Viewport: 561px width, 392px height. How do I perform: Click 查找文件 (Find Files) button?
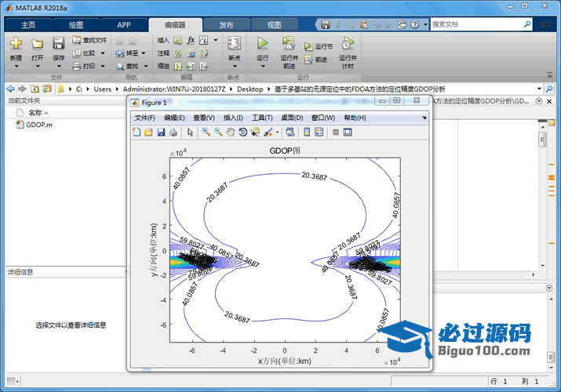(89, 40)
